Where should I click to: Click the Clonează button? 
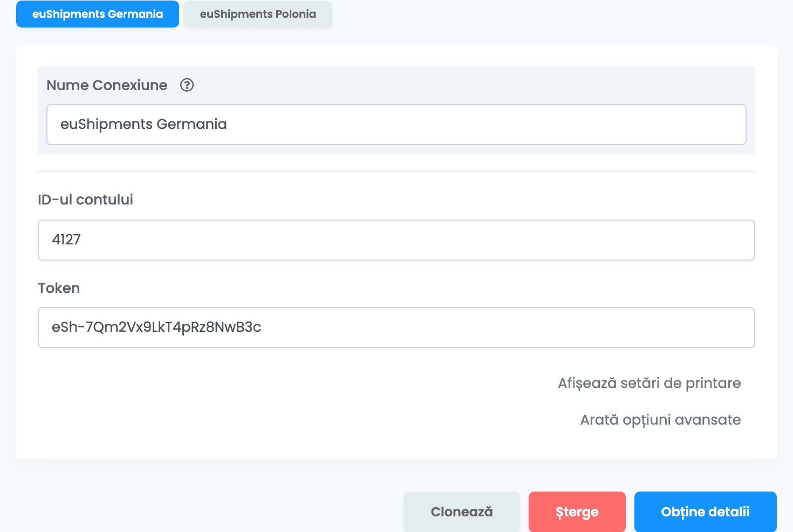click(x=462, y=511)
